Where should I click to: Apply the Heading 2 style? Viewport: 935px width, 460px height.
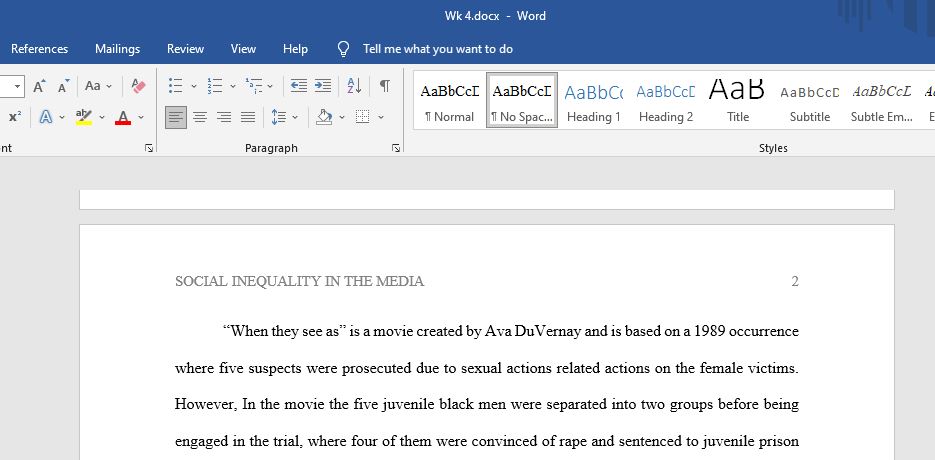(665, 100)
